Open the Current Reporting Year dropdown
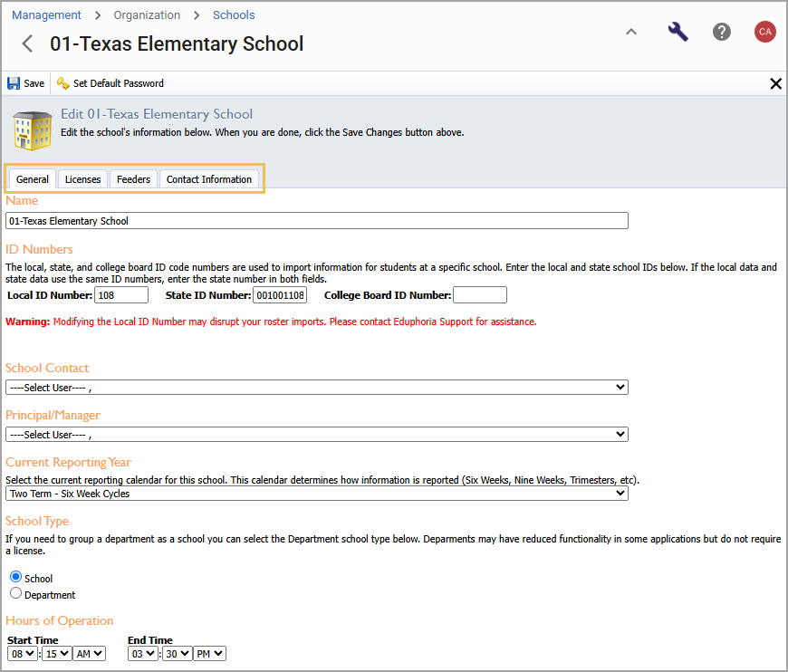This screenshot has width=788, height=672. [x=317, y=493]
